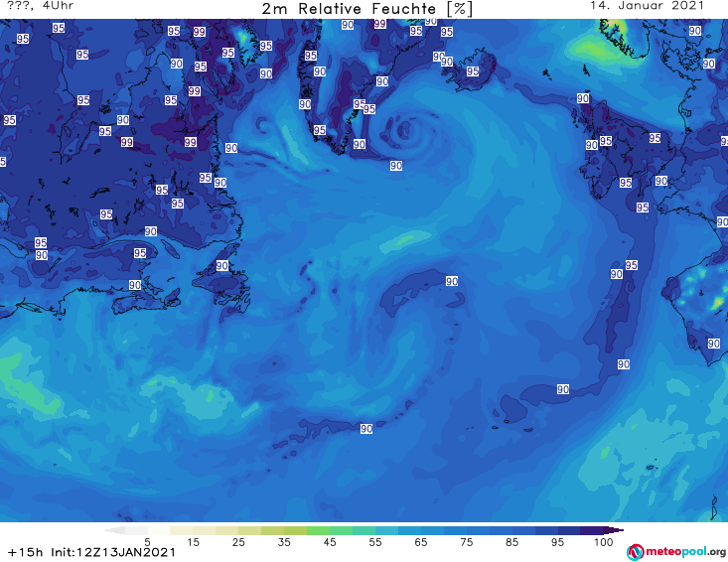Click the date '14. Januar 2021'
Viewport: 728px width, 562px height.
pyautogui.click(x=647, y=6)
